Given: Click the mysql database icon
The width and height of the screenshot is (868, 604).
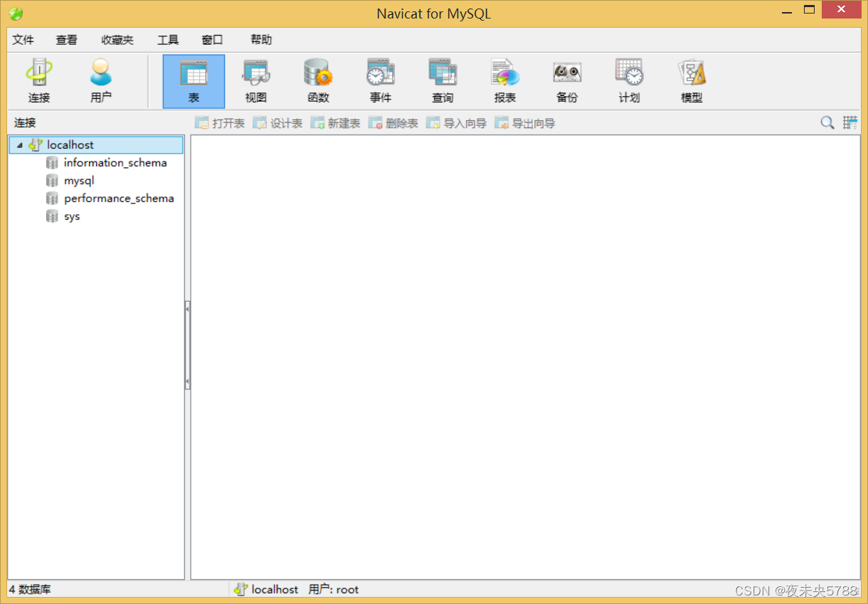Looking at the screenshot, I should [52, 181].
